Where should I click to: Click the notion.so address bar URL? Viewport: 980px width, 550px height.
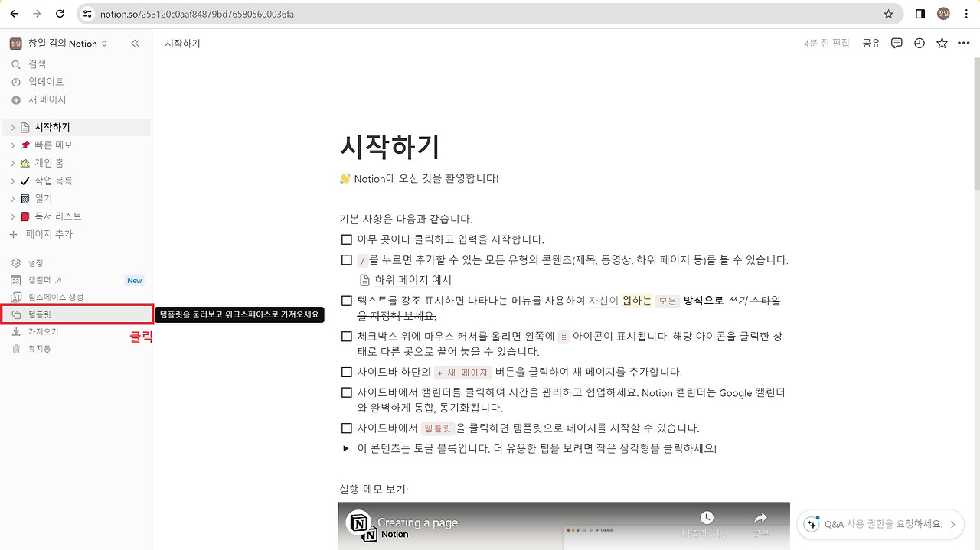[197, 14]
